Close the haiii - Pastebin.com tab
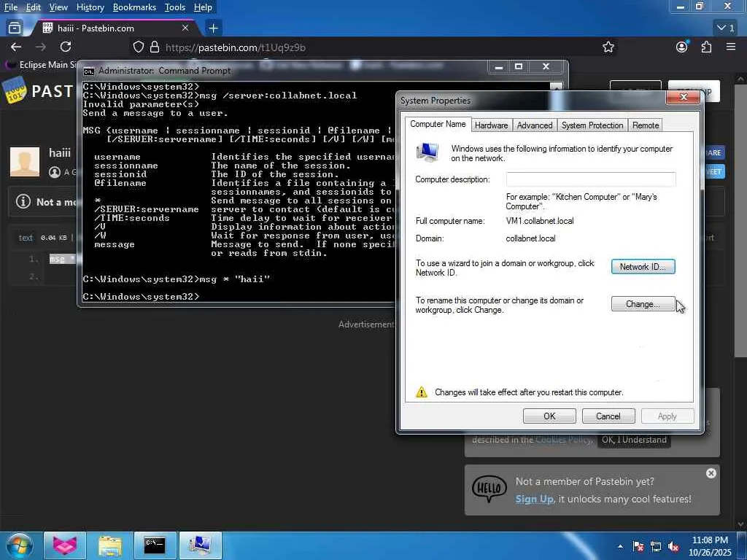 pyautogui.click(x=185, y=28)
